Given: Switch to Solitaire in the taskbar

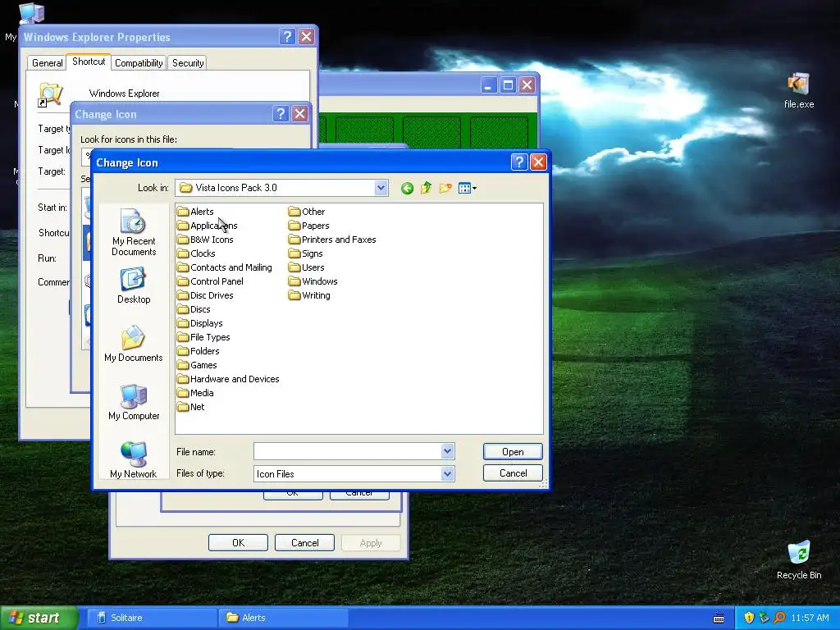Looking at the screenshot, I should pyautogui.click(x=152, y=618).
